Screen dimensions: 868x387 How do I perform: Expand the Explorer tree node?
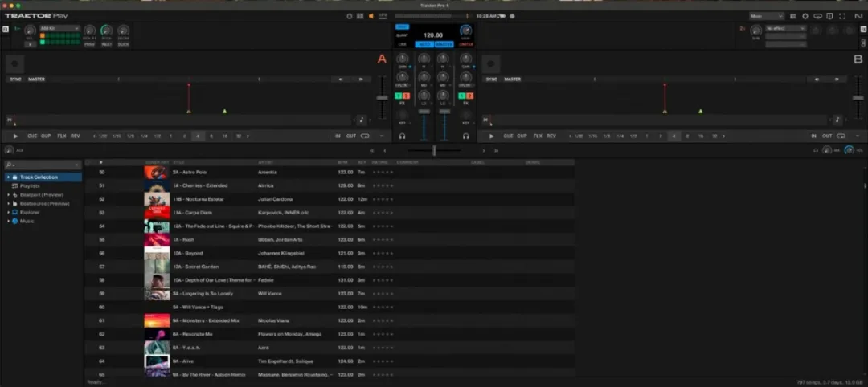8,212
